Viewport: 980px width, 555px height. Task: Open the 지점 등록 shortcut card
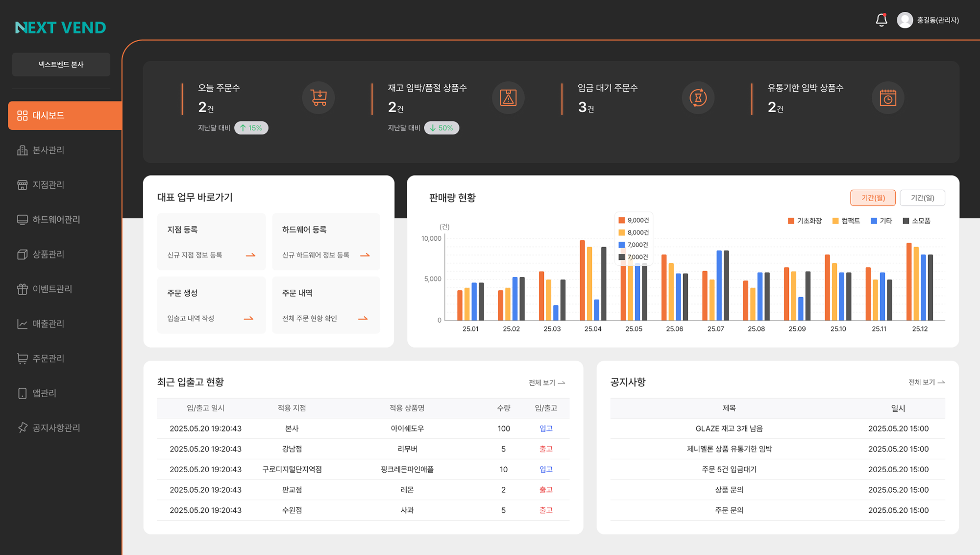coord(211,241)
